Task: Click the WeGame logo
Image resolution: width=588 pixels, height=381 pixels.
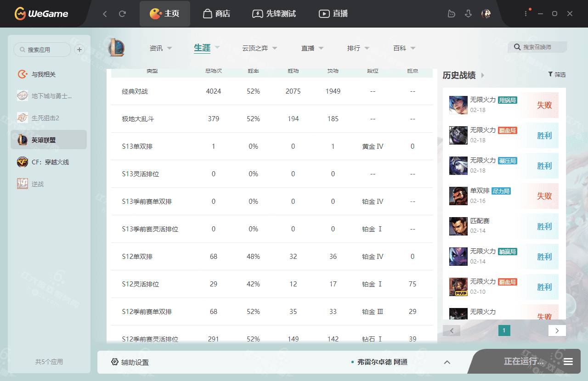Action: [41, 14]
